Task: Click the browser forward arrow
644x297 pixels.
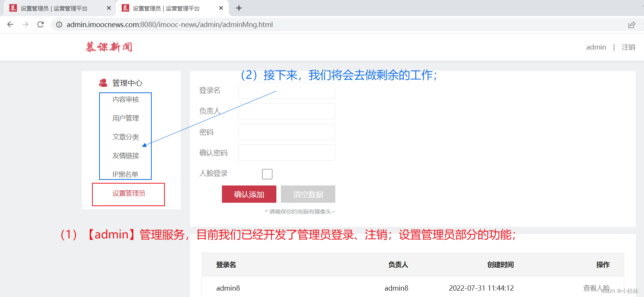Action: click(25, 24)
